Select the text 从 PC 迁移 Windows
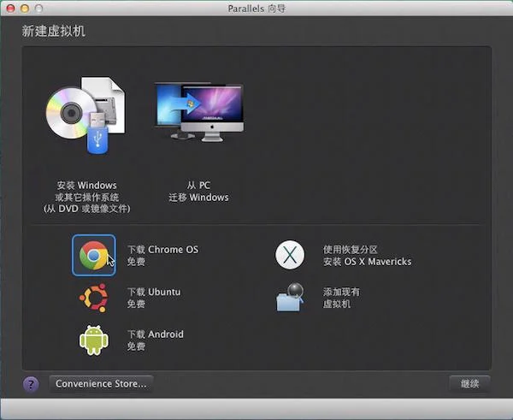 click(198, 192)
